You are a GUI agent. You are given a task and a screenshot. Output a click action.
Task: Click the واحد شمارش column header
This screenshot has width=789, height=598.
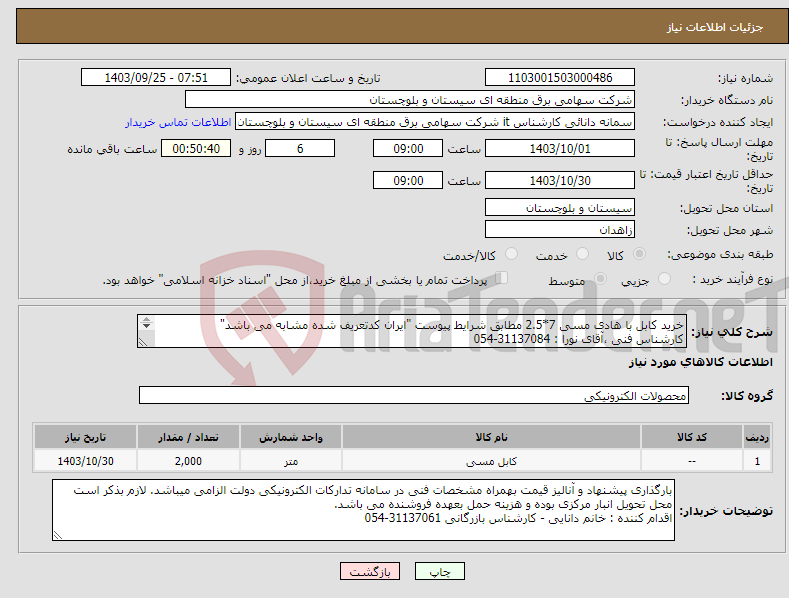(291, 437)
